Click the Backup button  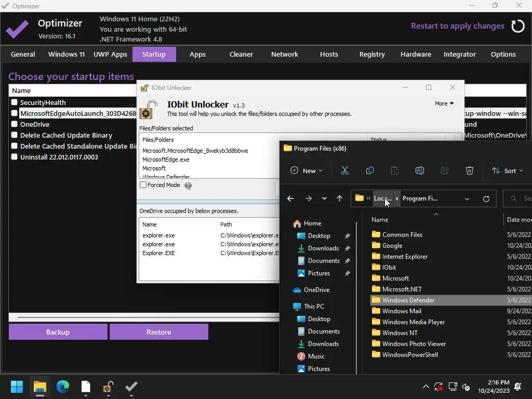(x=58, y=332)
